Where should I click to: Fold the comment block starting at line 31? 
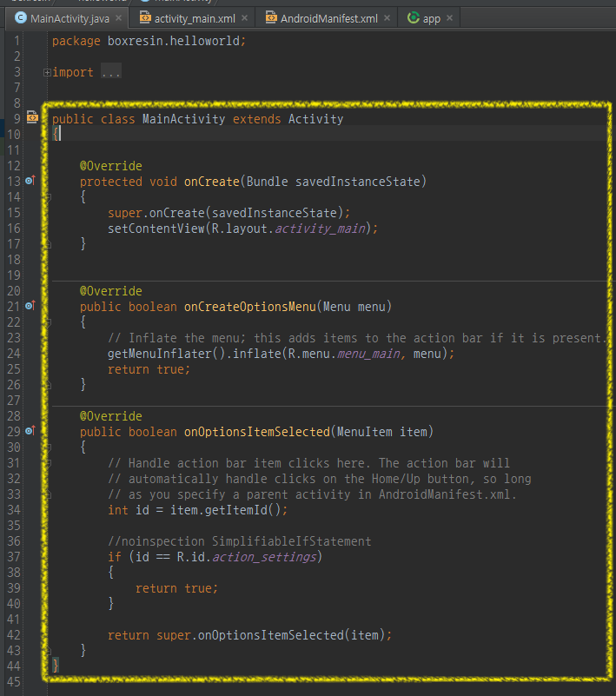coord(48,463)
